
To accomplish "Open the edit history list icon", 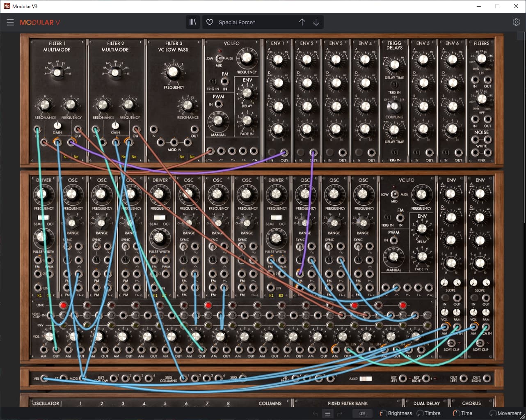I will (x=327, y=413).
